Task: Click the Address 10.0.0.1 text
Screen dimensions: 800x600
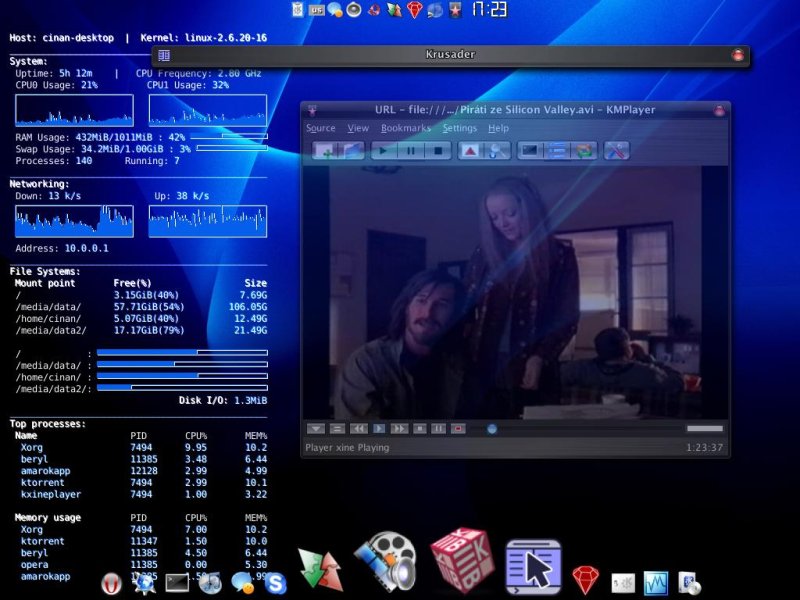Action: 62,248
